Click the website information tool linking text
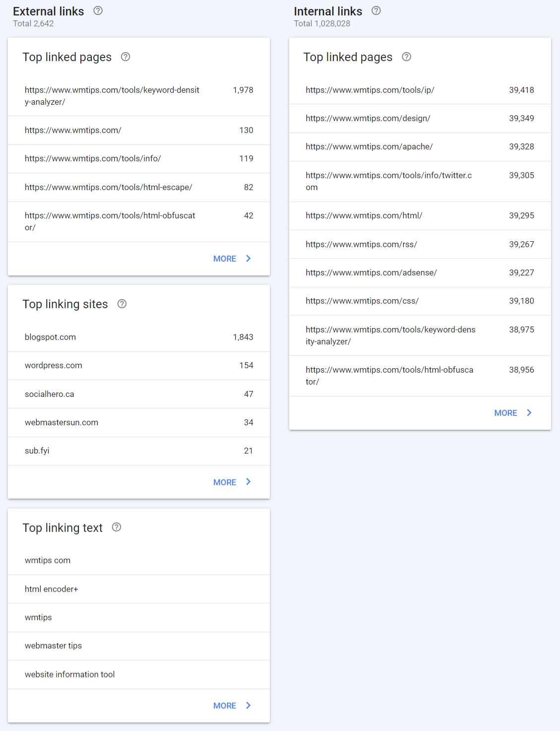 click(69, 674)
